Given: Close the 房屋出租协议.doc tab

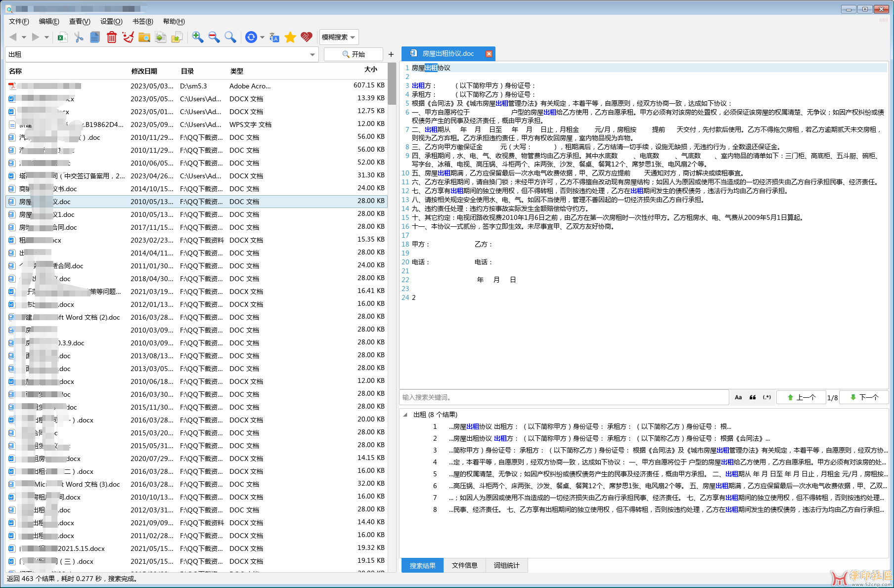Looking at the screenshot, I should (489, 54).
